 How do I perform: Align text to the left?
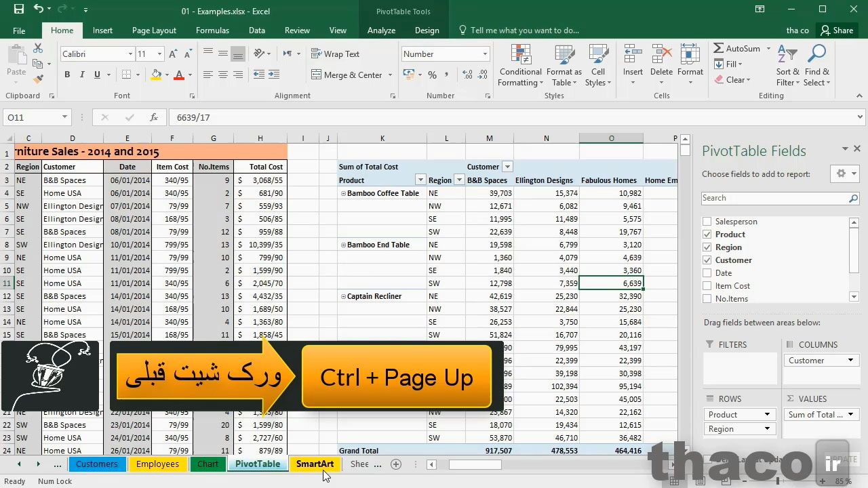click(208, 75)
